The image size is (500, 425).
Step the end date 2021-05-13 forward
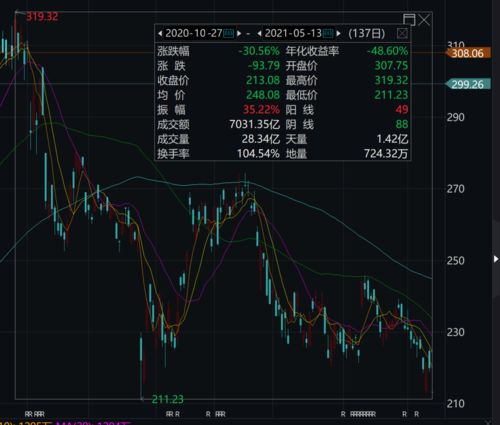tap(339, 33)
